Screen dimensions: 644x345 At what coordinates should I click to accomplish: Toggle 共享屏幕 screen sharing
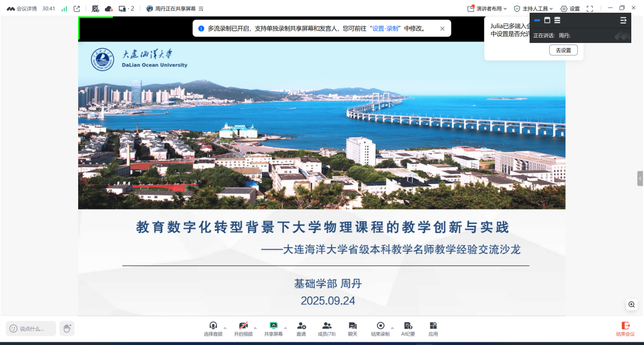[273, 329]
